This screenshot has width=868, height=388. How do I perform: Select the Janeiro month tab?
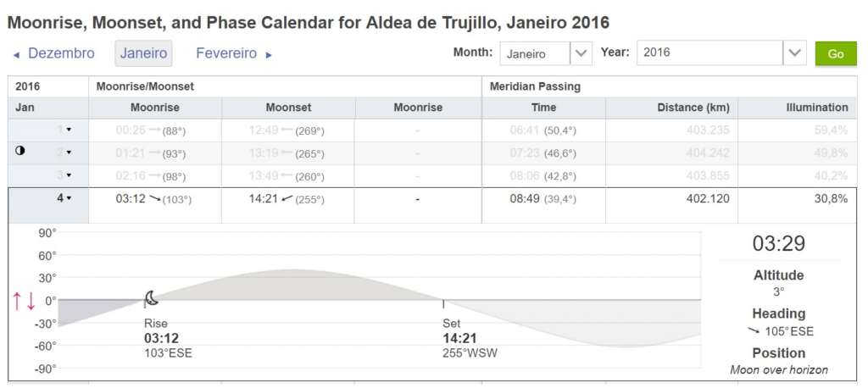[x=143, y=53]
